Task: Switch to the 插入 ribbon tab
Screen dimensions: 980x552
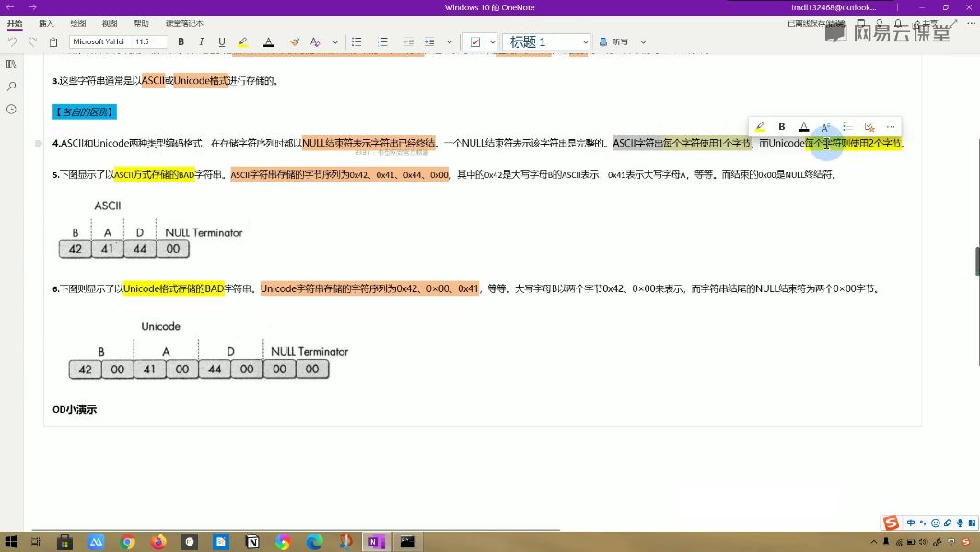Action: click(x=46, y=23)
